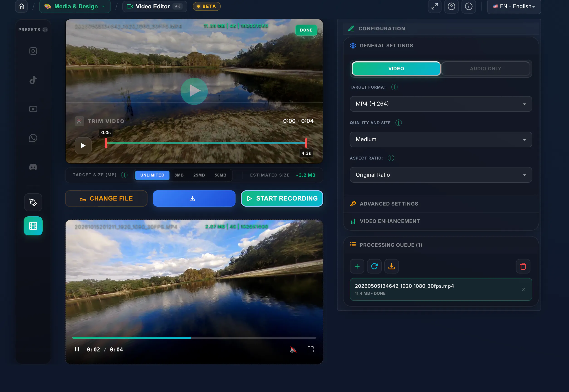Unmute the output video preview
Viewport: 569px width, 392px height.
tap(293, 349)
